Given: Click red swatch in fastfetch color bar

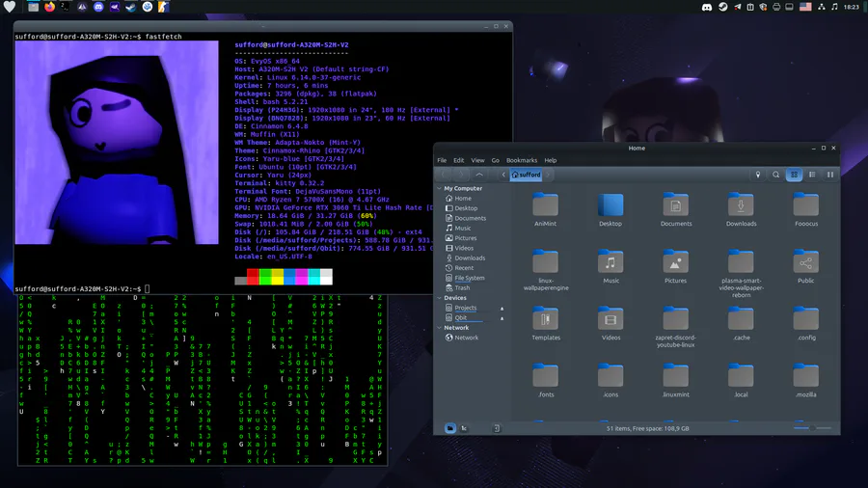Looking at the screenshot, I should coord(253,277).
